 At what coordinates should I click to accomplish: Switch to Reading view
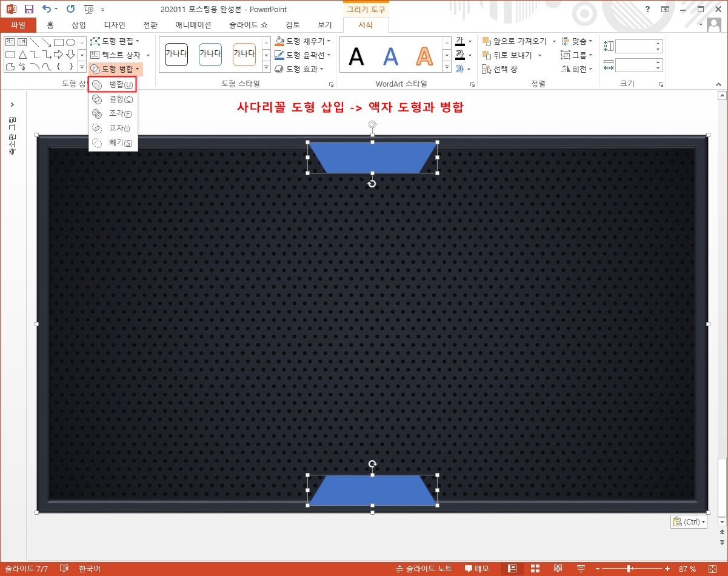pos(558,569)
